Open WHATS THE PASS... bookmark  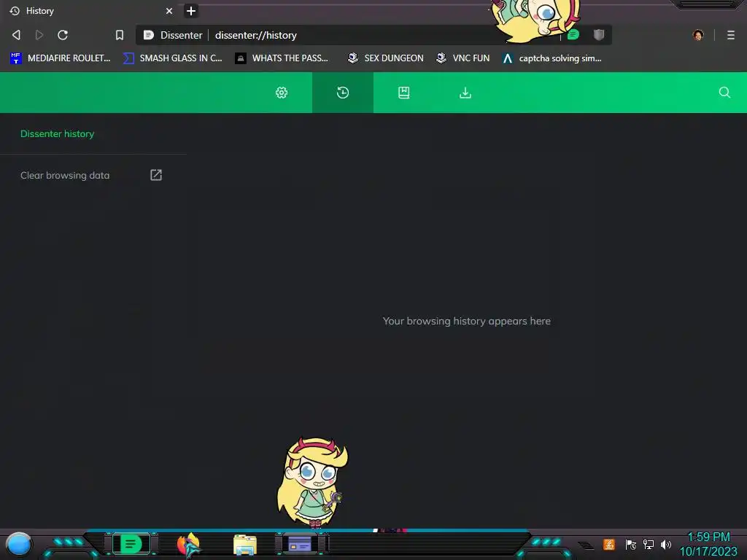(282, 58)
